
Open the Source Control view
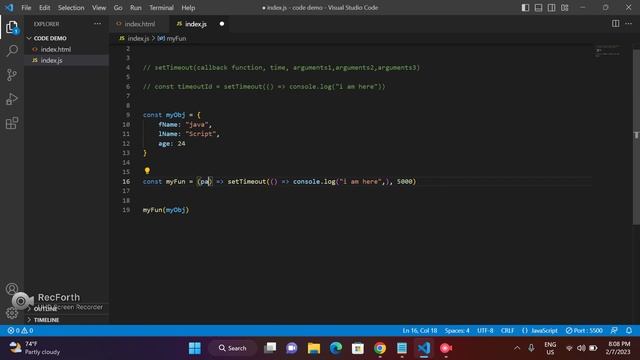(12, 75)
